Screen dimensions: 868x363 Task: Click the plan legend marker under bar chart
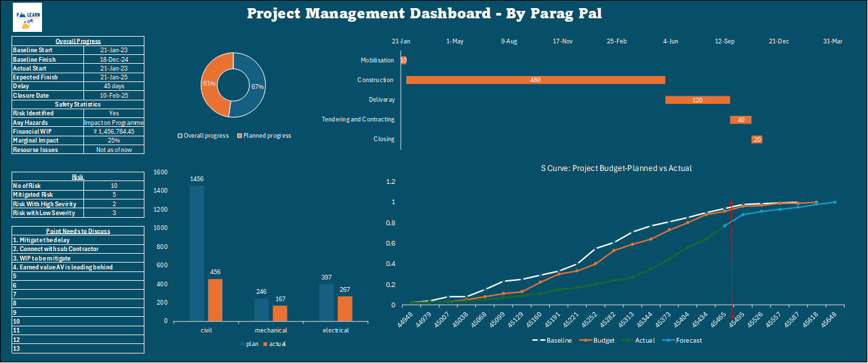point(241,345)
